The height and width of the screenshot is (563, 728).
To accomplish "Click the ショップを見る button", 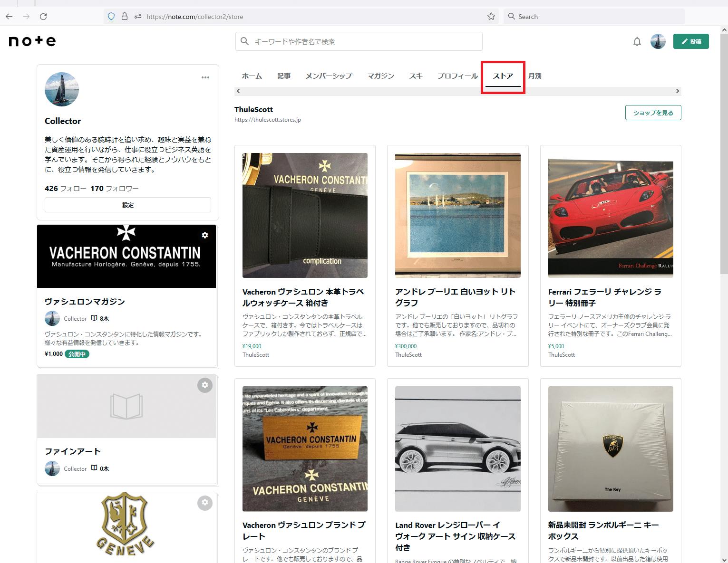I will [653, 113].
